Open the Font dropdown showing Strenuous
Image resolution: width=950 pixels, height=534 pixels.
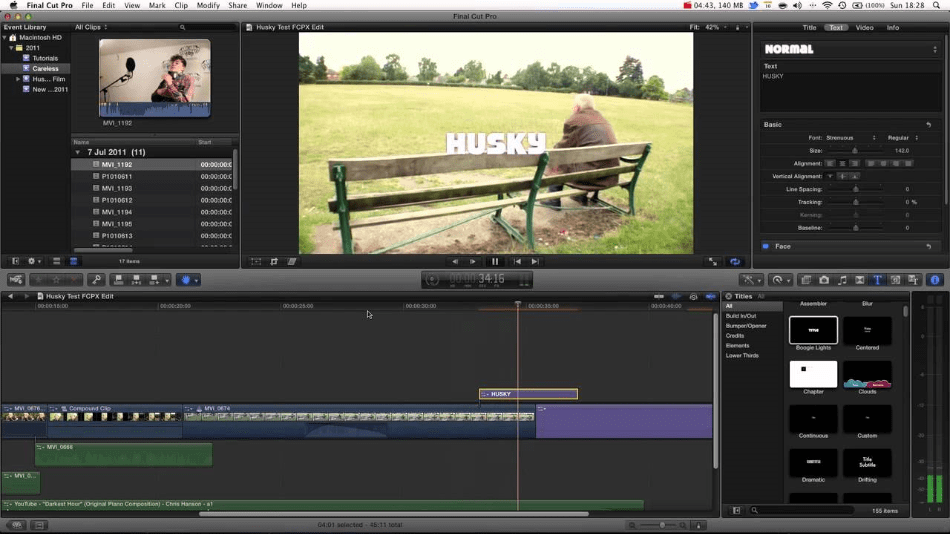(851, 138)
